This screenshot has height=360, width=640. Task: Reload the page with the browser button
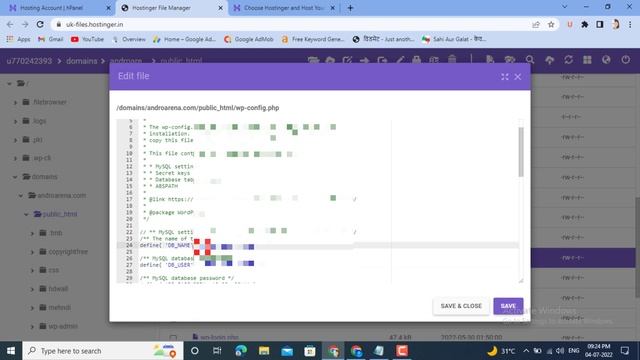[x=40, y=24]
